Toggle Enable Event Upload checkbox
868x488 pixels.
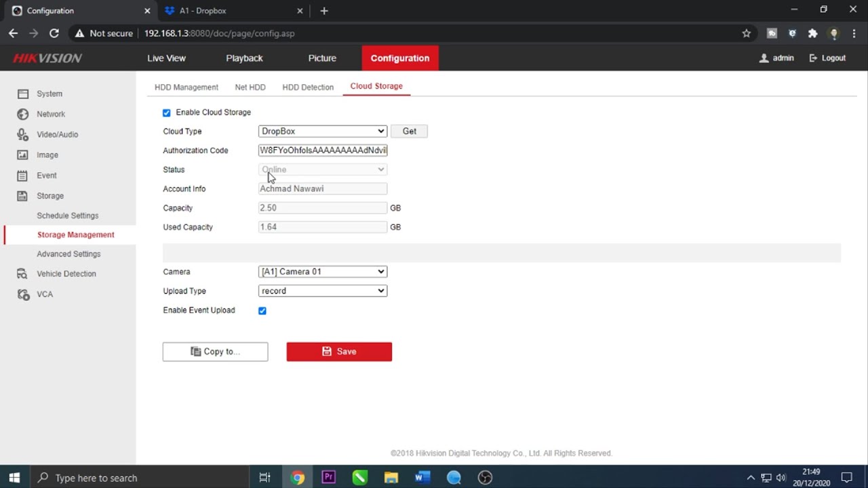(262, 310)
